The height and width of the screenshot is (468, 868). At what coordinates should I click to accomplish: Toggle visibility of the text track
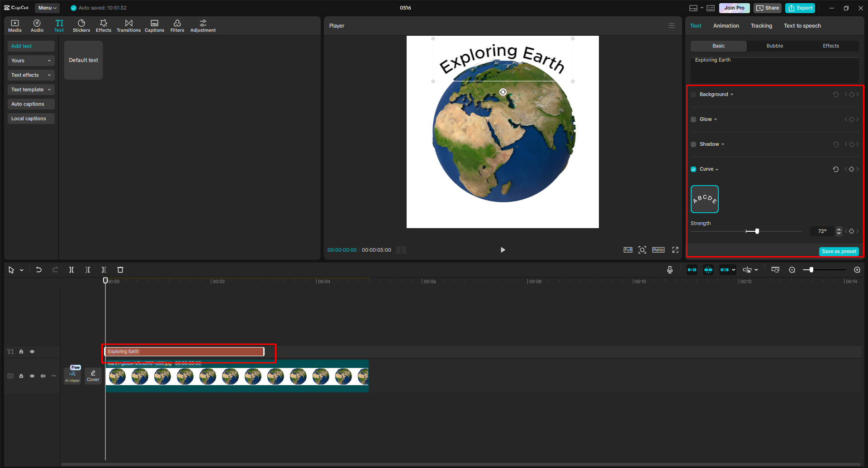click(32, 351)
